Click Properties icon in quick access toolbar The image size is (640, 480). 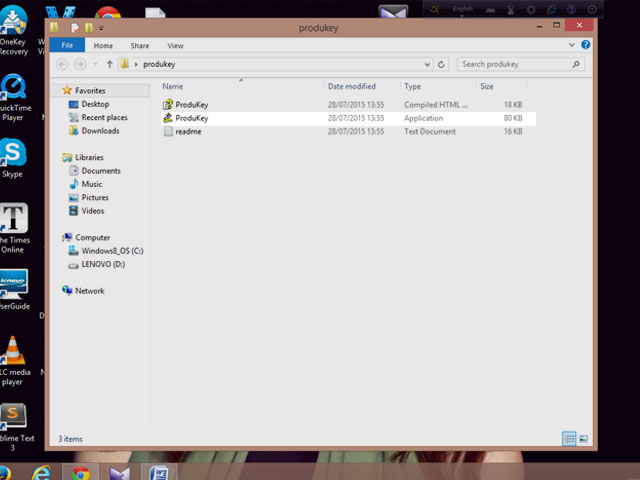tap(75, 28)
